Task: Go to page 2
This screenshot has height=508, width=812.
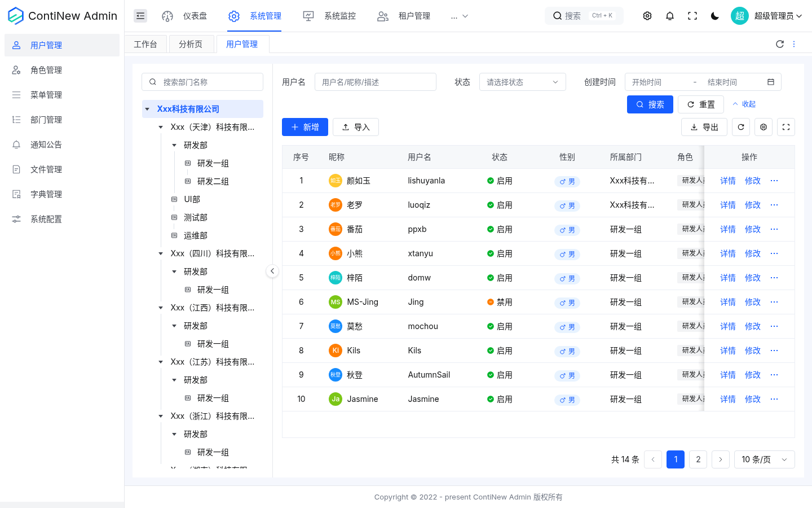Action: tap(698, 459)
